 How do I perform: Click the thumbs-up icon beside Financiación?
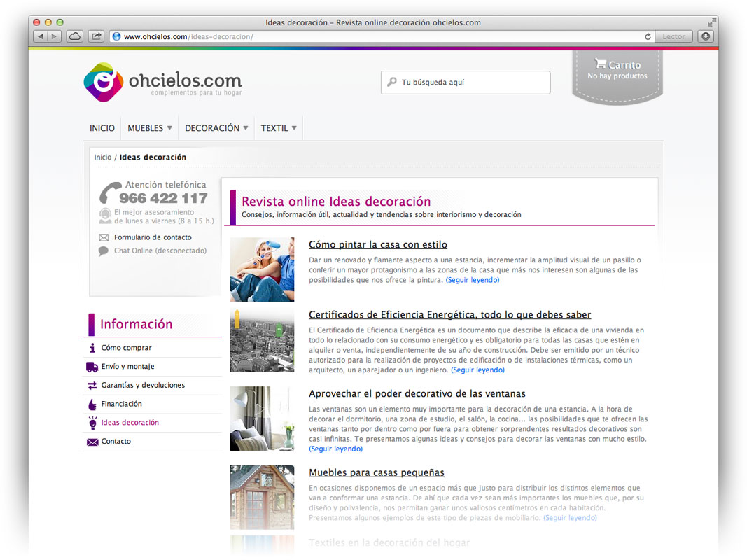92,405
